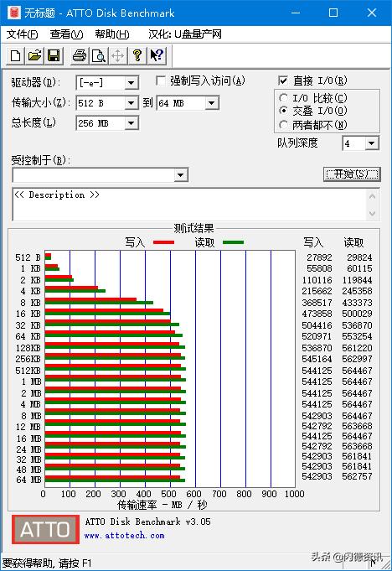This screenshot has height=571, width=392.
Task: Open the 512 B transfer size dropdown
Action: coord(132,103)
